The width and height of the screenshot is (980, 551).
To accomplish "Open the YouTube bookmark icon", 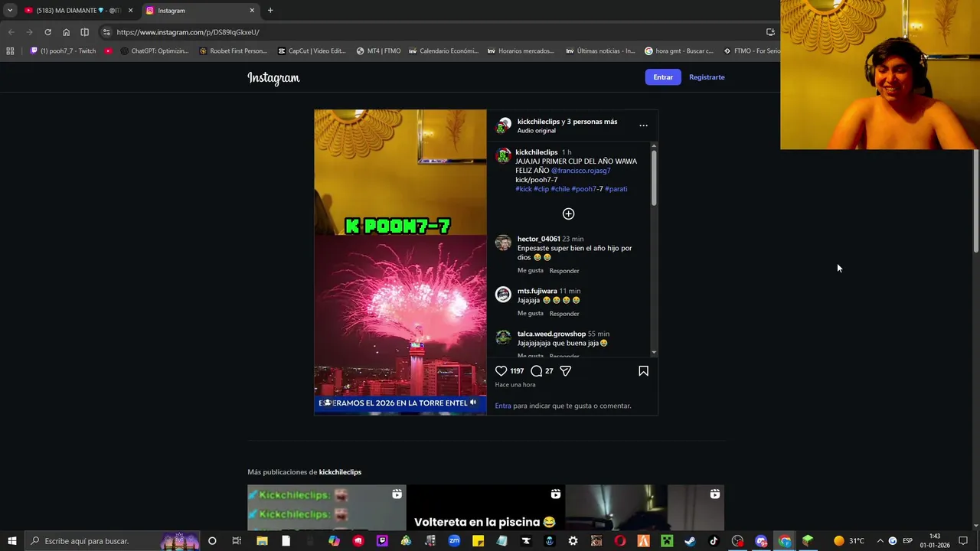I will [x=109, y=51].
